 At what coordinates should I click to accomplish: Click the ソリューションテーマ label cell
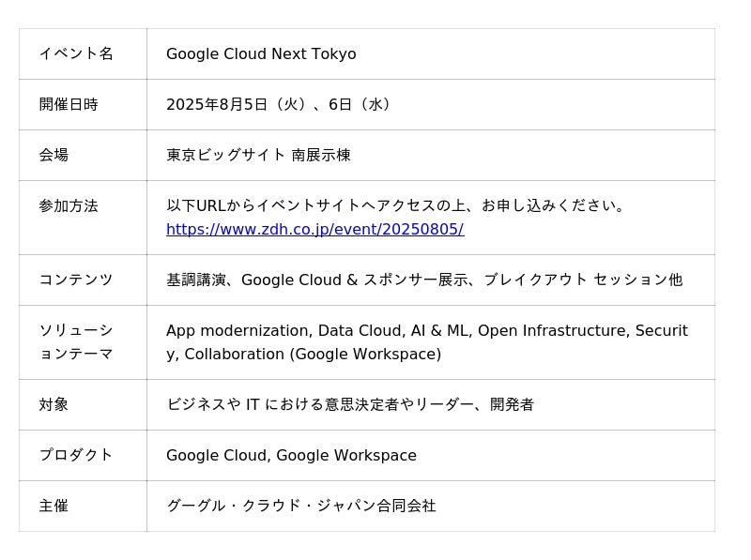tap(83, 342)
